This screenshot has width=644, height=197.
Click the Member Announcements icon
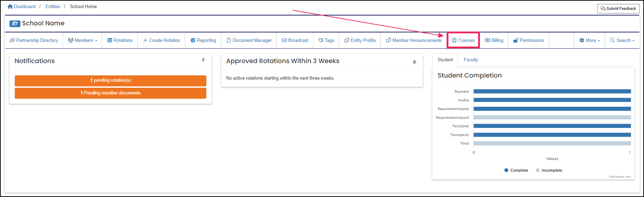[388, 40]
